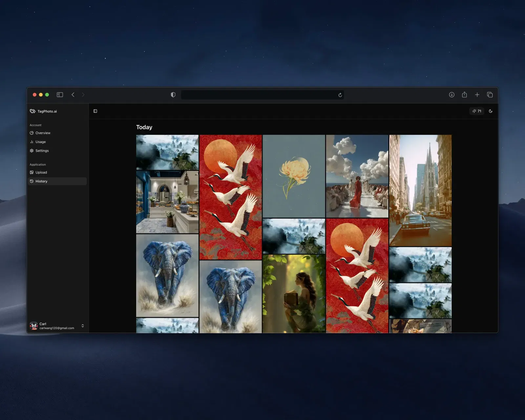The image size is (525, 420).
Task: Go back with the browser back arrow
Action: pyautogui.click(x=73, y=95)
